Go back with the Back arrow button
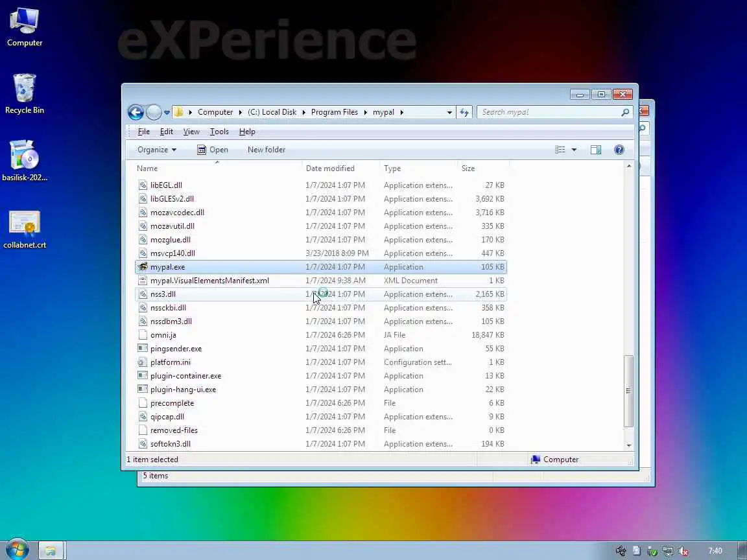This screenshot has width=747, height=560. point(136,112)
